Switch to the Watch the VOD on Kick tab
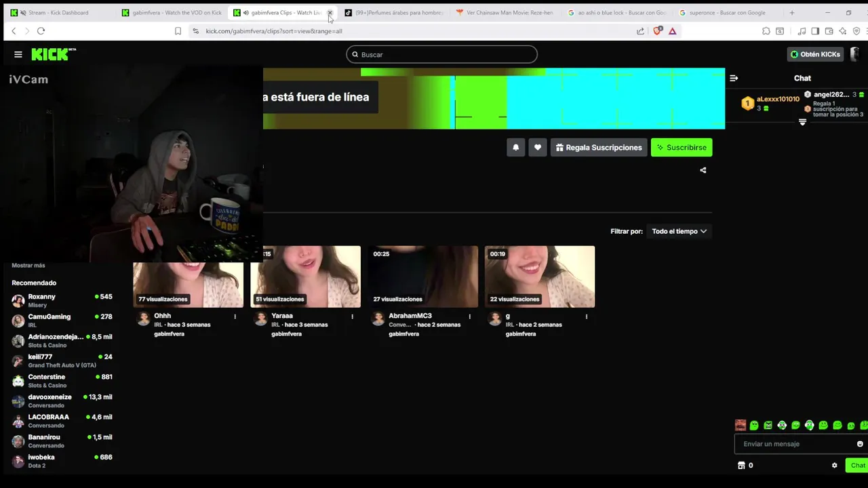 [172, 13]
